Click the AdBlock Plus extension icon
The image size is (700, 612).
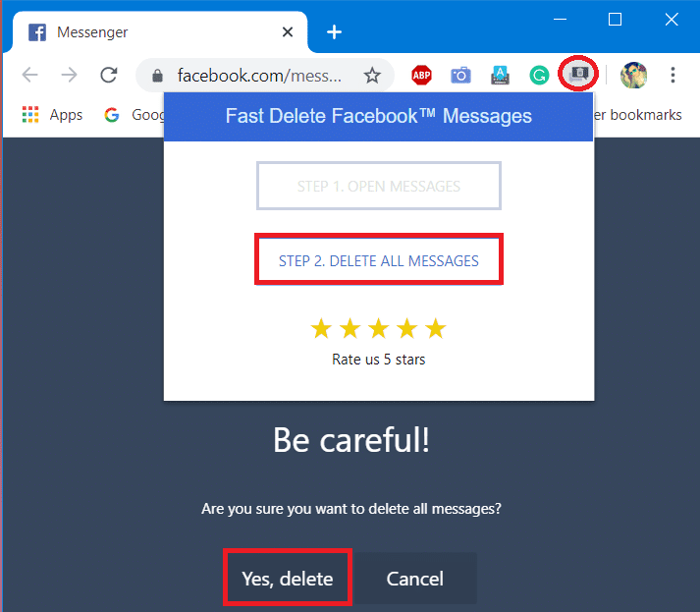click(421, 75)
